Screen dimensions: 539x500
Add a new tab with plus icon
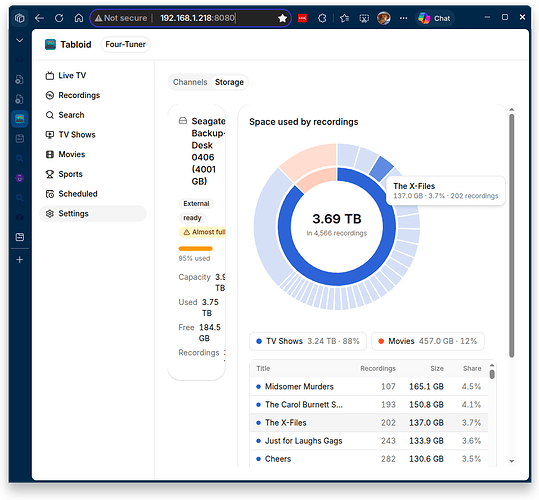(20, 259)
